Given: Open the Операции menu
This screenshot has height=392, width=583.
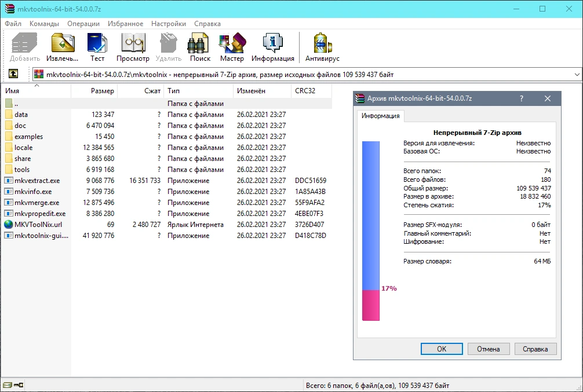Looking at the screenshot, I should (83, 23).
